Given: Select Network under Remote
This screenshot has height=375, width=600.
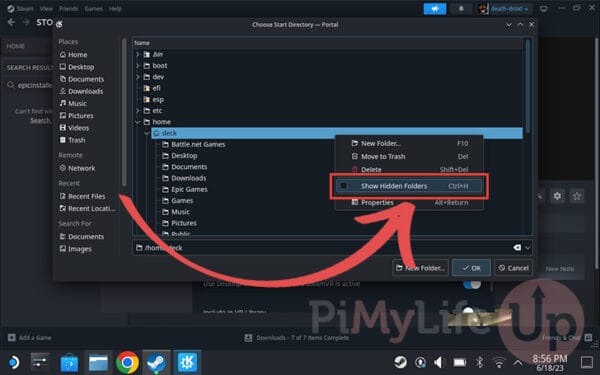Looking at the screenshot, I should point(77,168).
